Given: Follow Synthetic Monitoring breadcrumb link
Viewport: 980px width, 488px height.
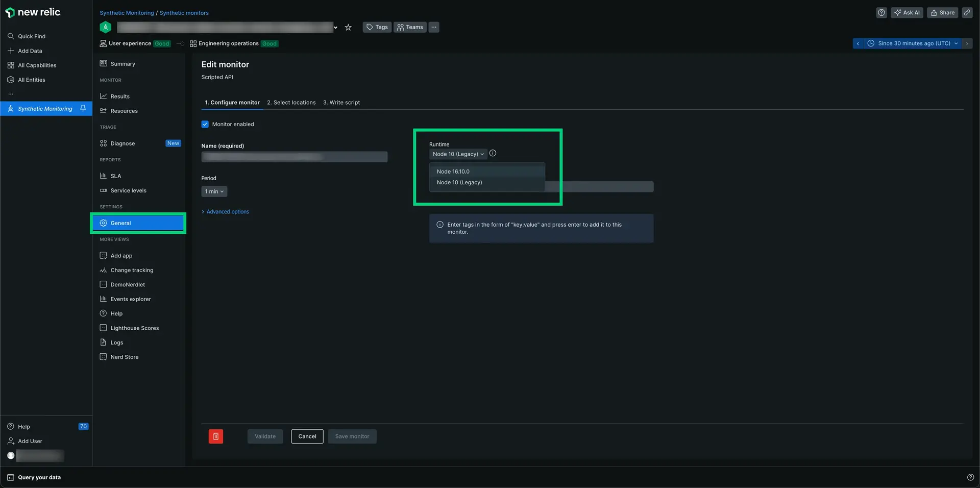Looking at the screenshot, I should coord(127,13).
